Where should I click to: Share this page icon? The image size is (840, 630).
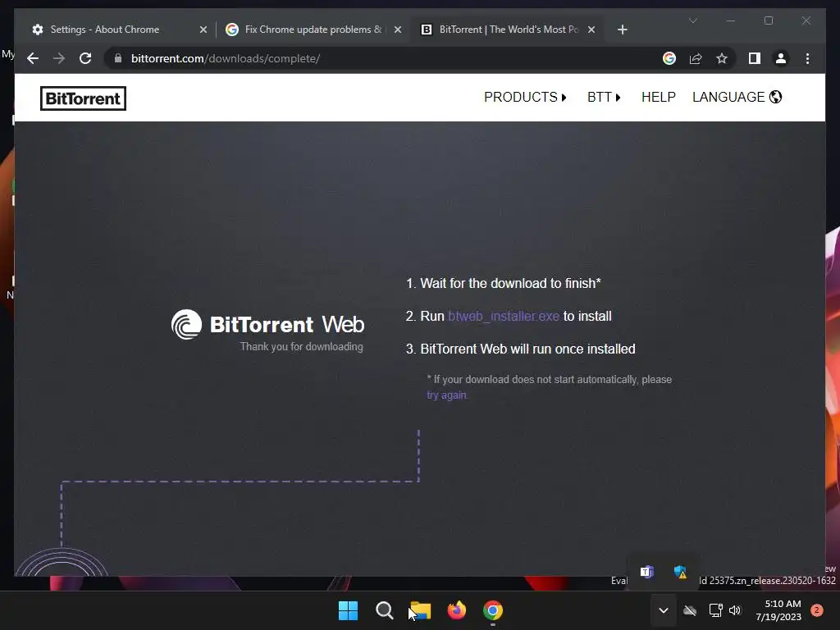[x=696, y=58]
